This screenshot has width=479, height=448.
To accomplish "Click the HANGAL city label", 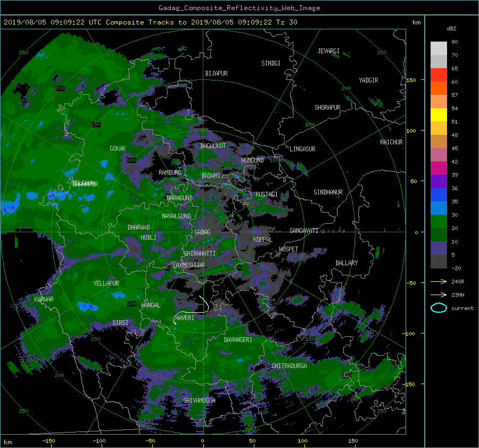I will tap(150, 305).
